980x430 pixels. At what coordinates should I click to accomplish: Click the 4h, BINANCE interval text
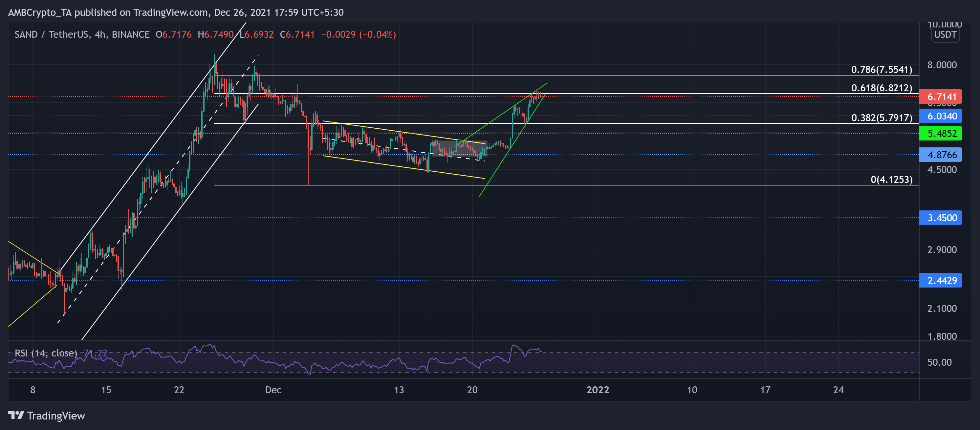coord(122,34)
